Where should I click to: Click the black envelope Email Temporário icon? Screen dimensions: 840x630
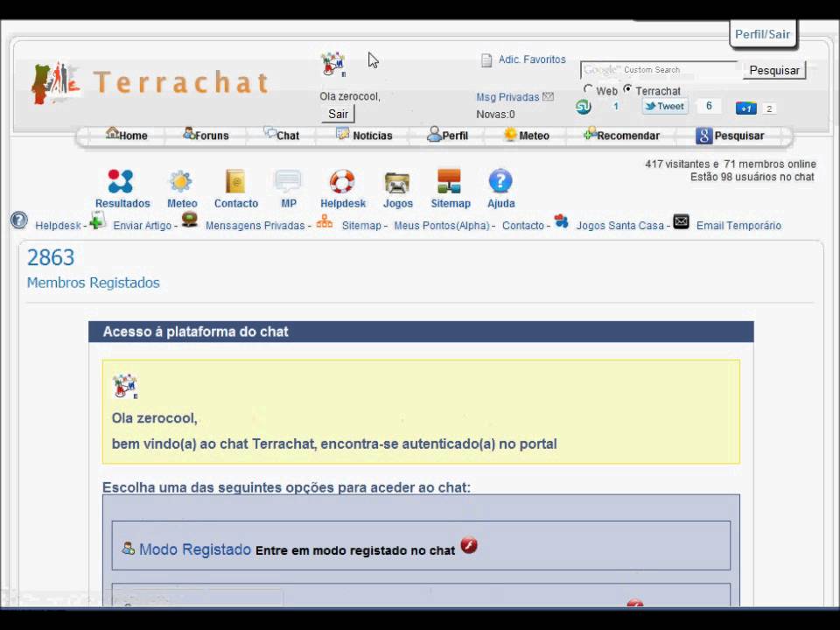click(681, 221)
